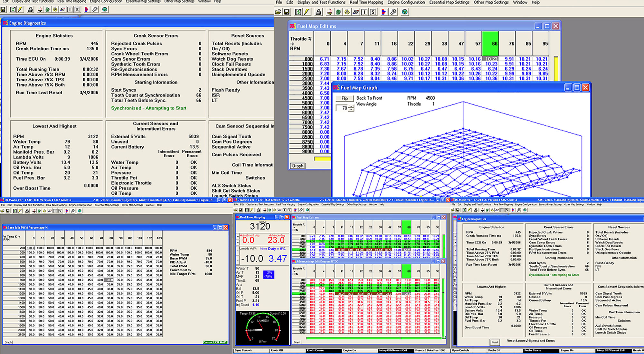Click the Save icon on the toolbar
The width and height of the screenshot is (644, 354).
[287, 12]
